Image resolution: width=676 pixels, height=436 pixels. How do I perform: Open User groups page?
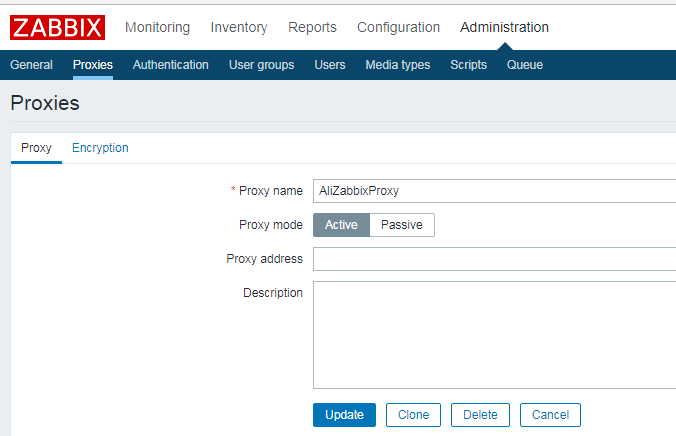tap(261, 65)
